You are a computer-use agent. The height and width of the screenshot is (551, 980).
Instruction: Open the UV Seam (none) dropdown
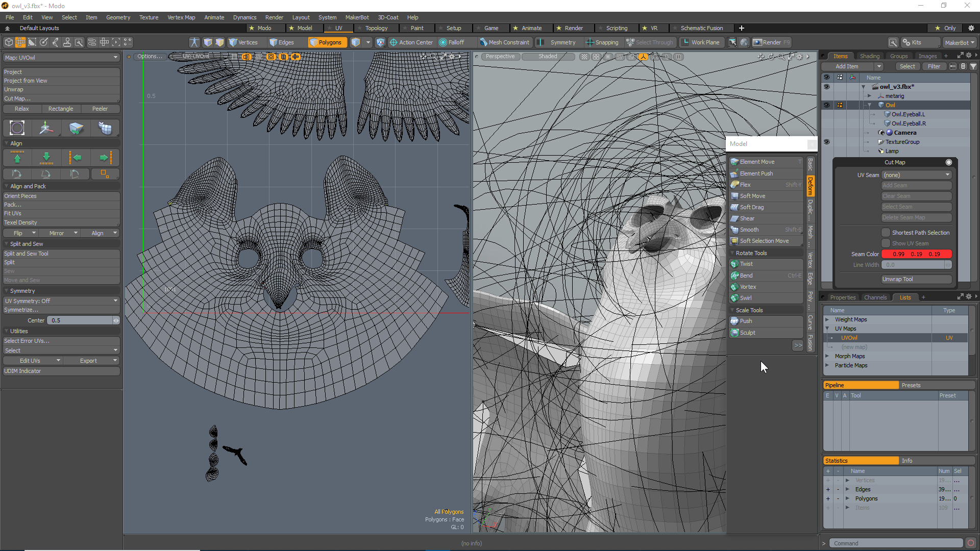point(917,175)
